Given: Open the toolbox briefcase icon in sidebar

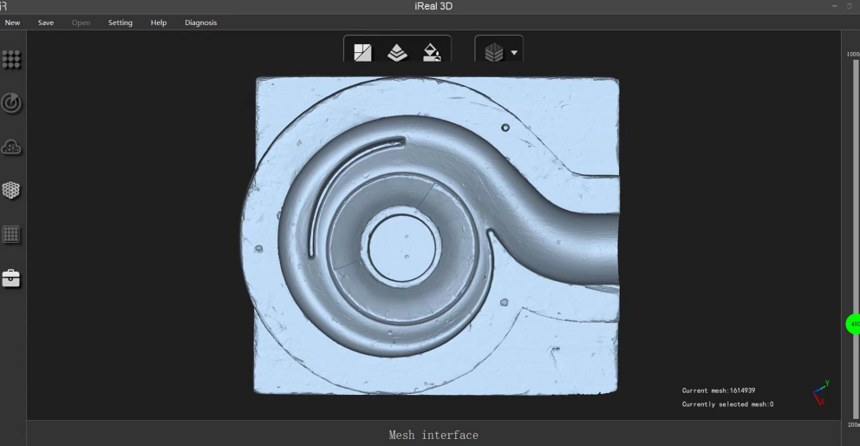Looking at the screenshot, I should click(11, 278).
